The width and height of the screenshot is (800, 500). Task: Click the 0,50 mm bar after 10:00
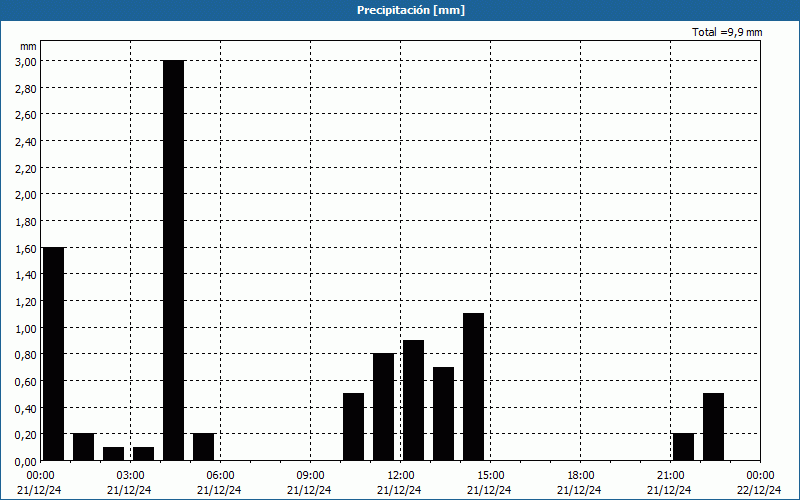[x=354, y=427]
